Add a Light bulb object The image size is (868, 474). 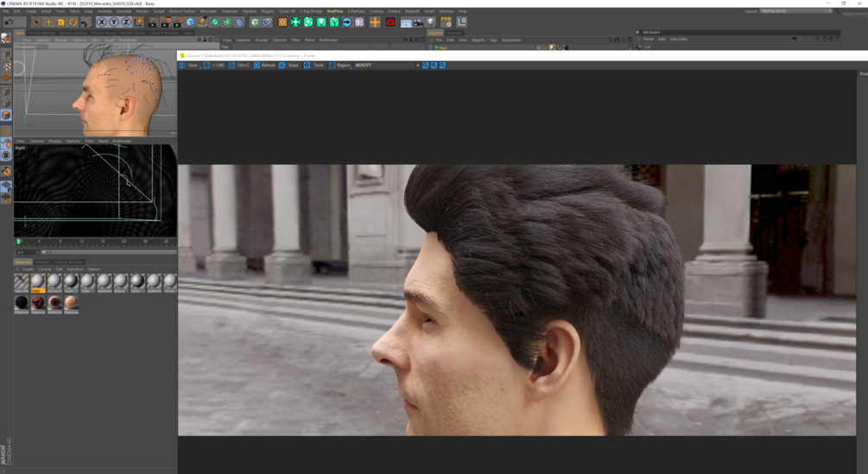point(430,22)
